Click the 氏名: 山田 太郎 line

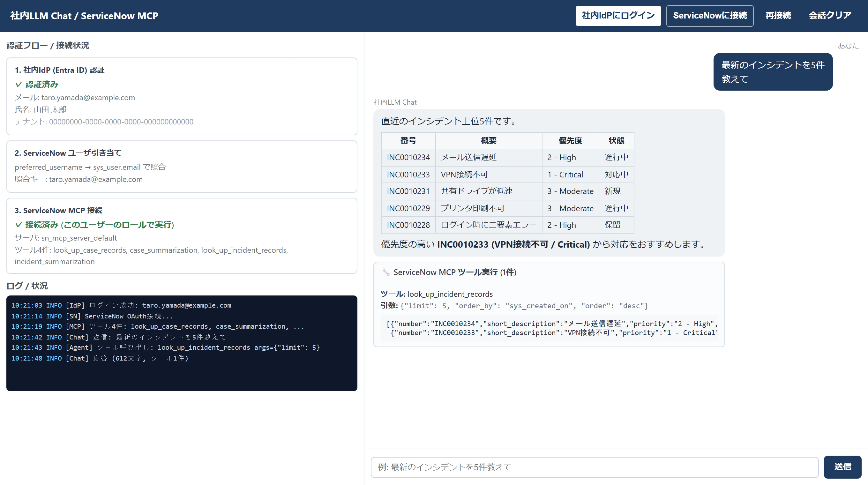[41, 109]
